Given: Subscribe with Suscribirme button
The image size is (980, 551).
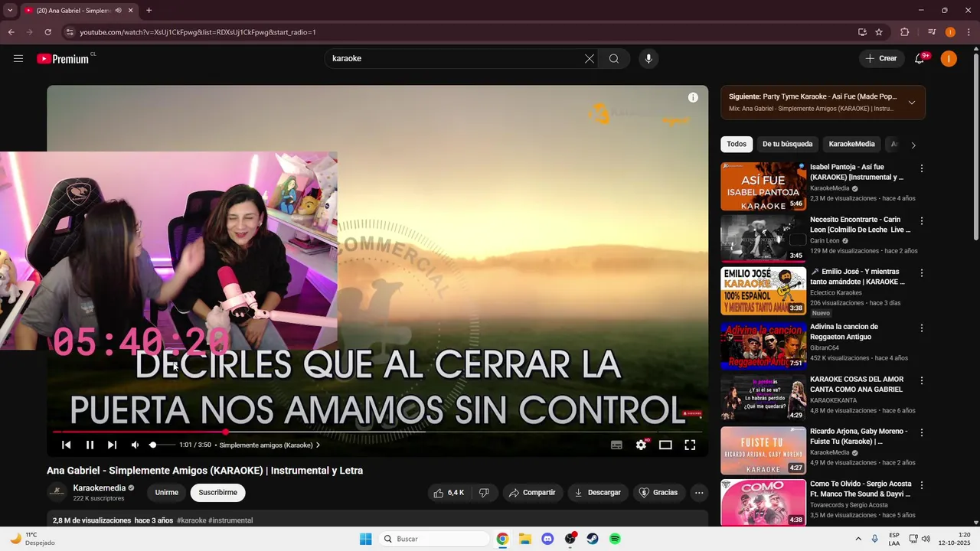Looking at the screenshot, I should [x=218, y=493].
